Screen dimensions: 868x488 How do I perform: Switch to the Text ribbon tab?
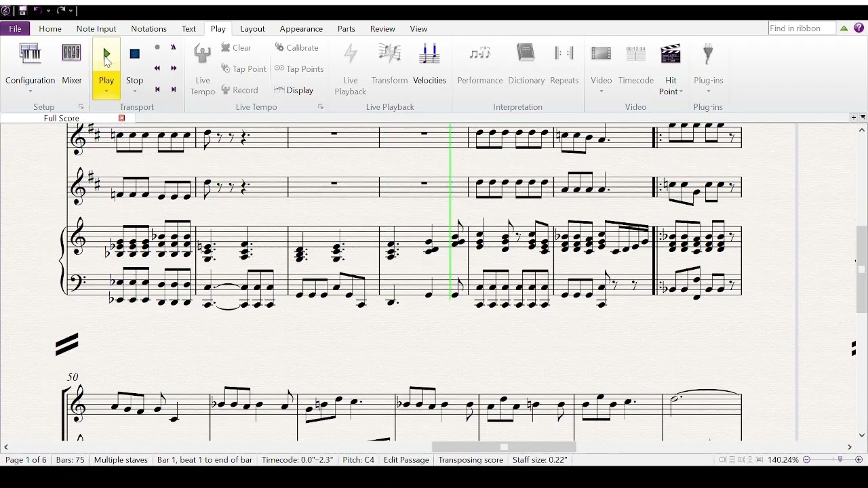click(189, 28)
